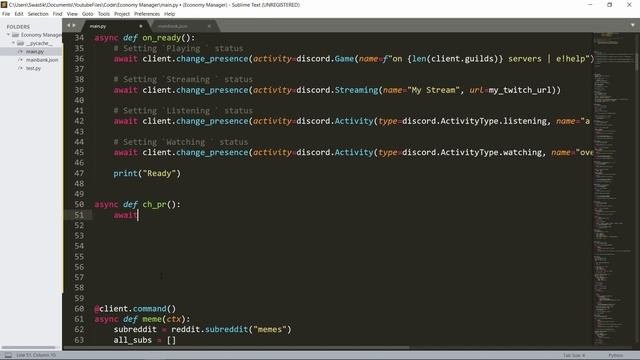Click the editor vertical scrollbar
The width and height of the screenshot is (640, 360).
(x=636, y=52)
